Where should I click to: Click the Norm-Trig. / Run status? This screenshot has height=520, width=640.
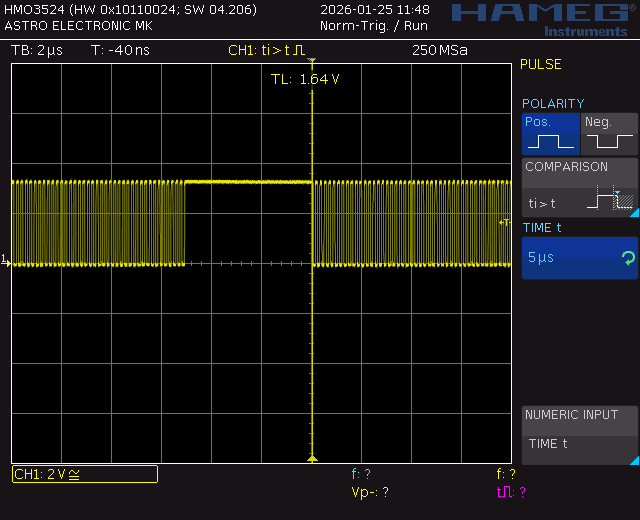(x=373, y=26)
